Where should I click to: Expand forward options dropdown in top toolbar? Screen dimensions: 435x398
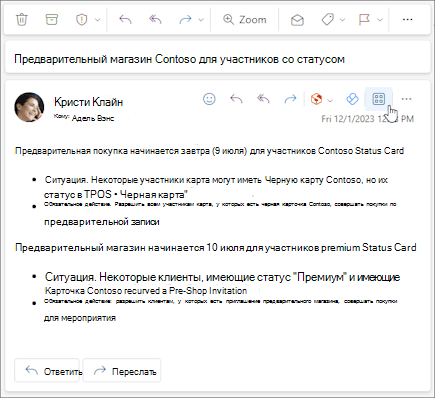[201, 20]
